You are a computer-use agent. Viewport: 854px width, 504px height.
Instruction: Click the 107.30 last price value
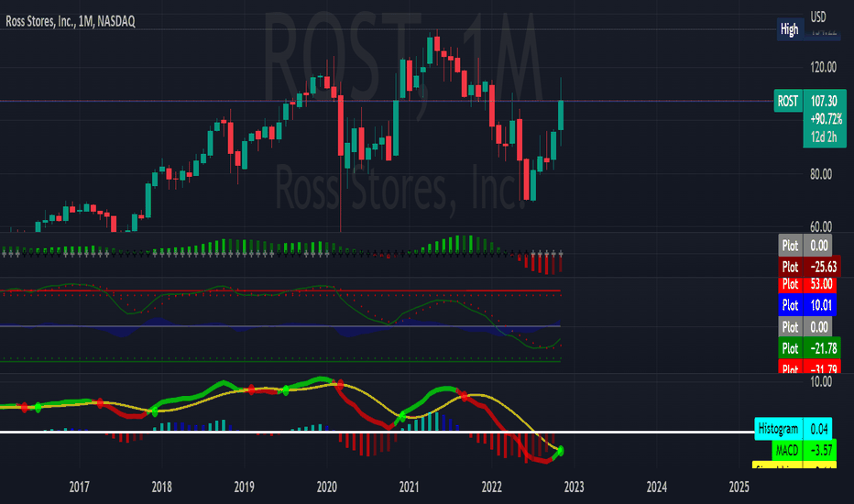(x=824, y=101)
